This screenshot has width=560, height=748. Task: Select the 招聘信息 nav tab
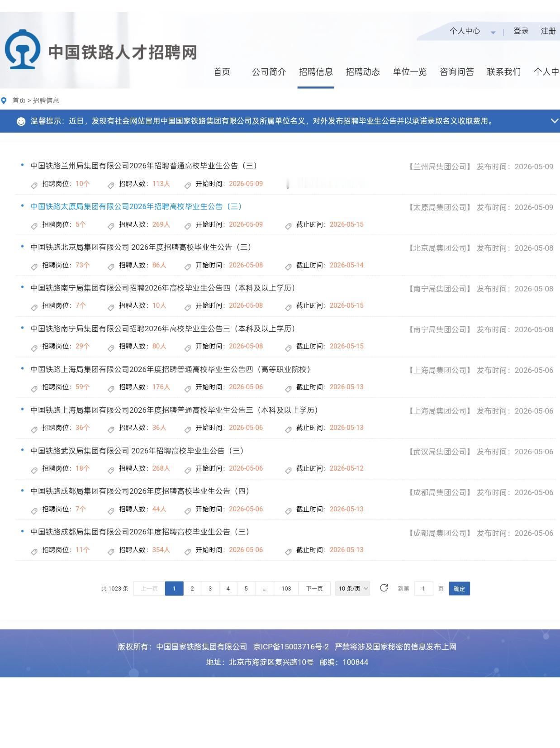pyautogui.click(x=316, y=71)
